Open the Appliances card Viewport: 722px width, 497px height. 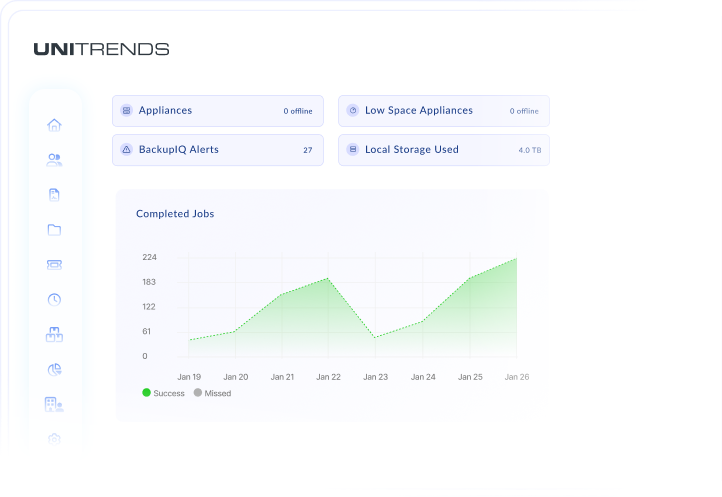tap(218, 111)
